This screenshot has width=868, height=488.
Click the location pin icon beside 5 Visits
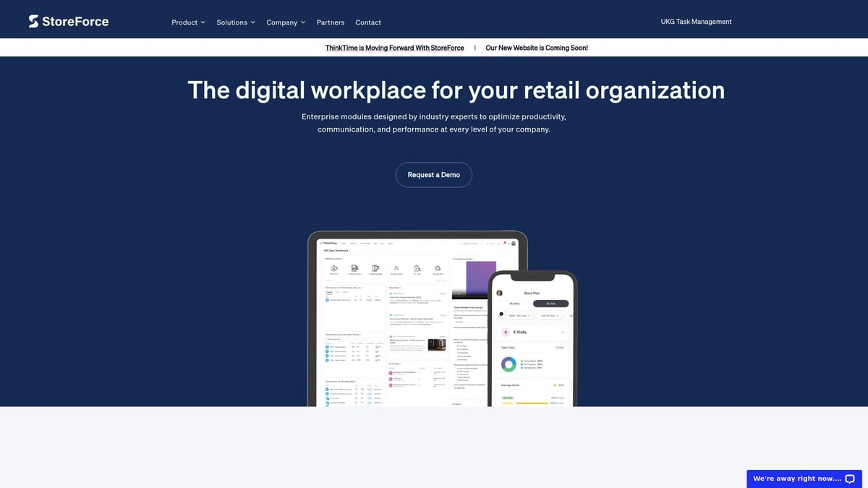click(x=506, y=333)
